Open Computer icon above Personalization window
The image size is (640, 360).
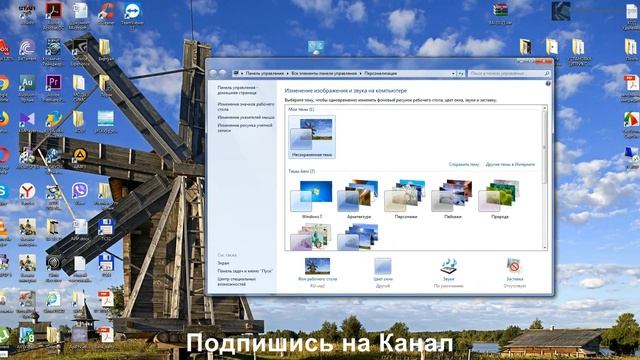[316, 47]
